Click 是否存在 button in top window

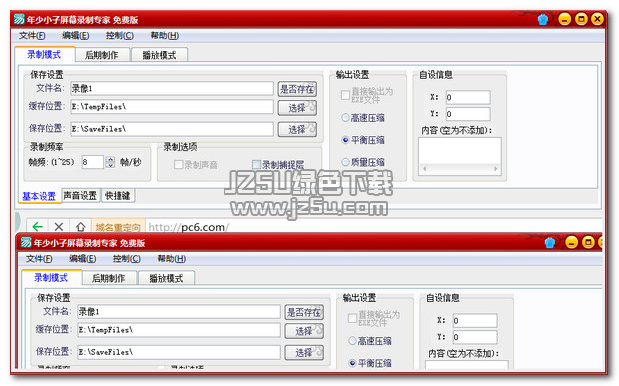pyautogui.click(x=297, y=89)
